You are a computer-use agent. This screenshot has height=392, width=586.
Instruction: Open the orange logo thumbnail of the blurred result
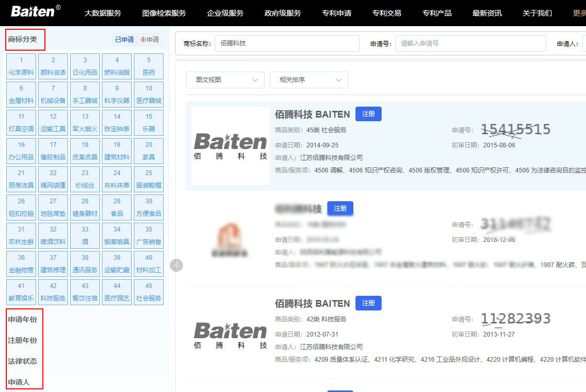pyautogui.click(x=230, y=239)
